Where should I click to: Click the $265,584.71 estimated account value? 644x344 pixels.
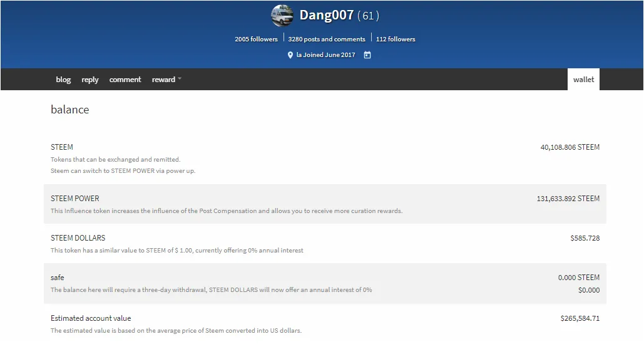point(580,318)
